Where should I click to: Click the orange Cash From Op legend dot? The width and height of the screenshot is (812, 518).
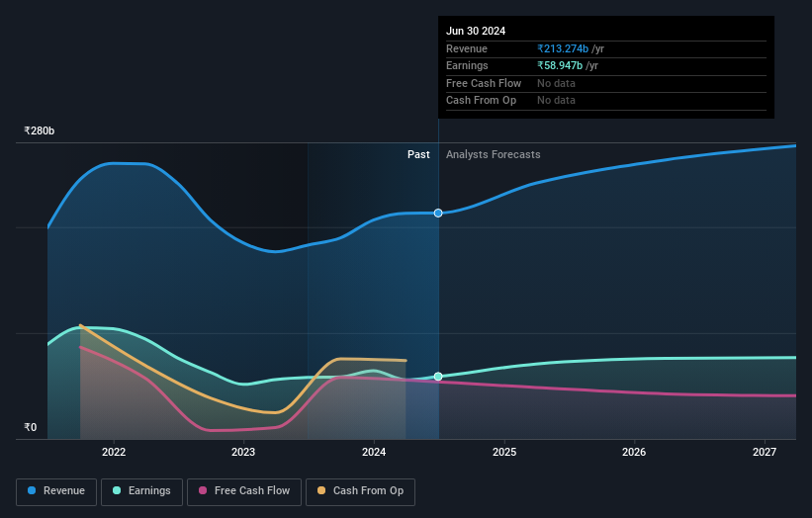pos(321,490)
